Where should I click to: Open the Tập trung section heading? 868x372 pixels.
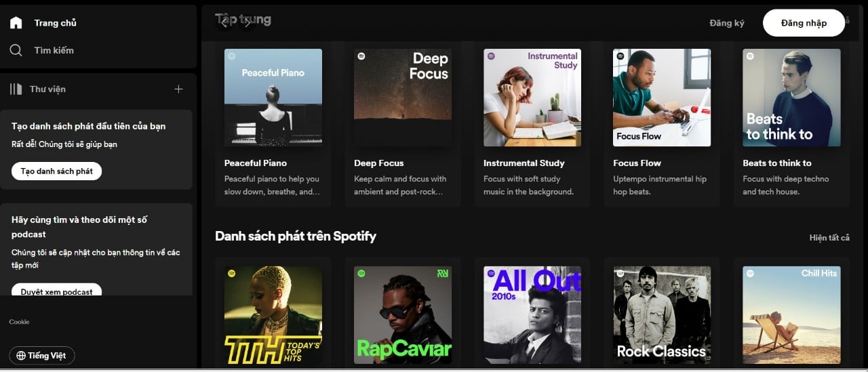tap(243, 19)
